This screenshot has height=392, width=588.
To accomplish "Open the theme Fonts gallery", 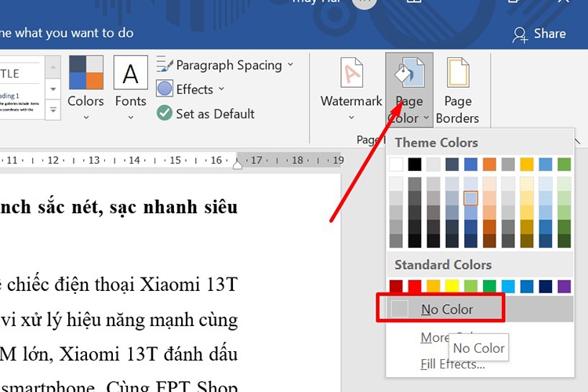I will click(x=130, y=88).
